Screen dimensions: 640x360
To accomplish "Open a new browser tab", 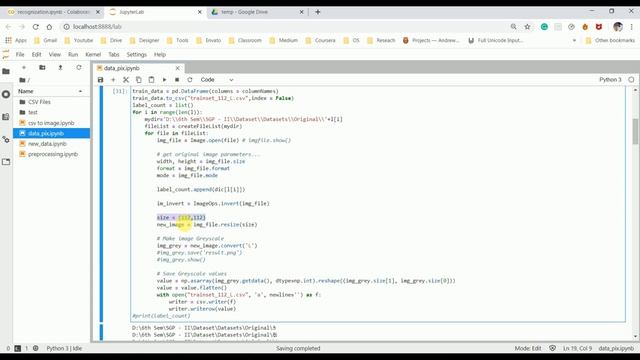I will [318, 12].
